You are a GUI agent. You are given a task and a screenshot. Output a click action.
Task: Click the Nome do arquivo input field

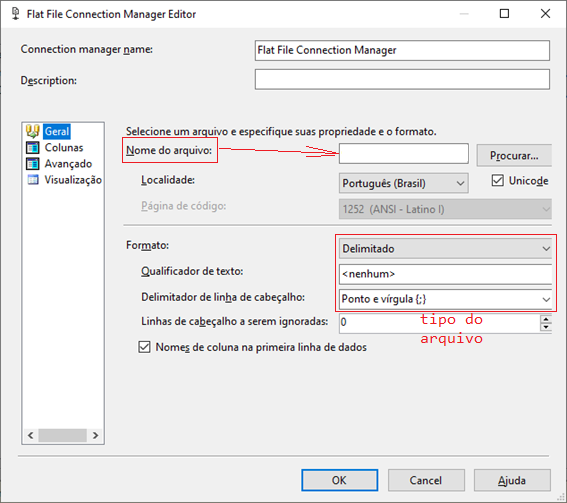[404, 154]
